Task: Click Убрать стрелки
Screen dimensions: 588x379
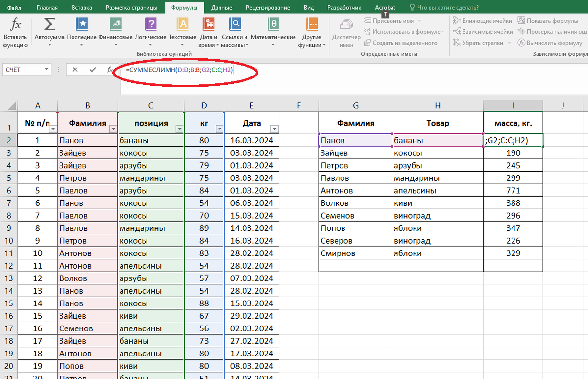Action: point(478,43)
